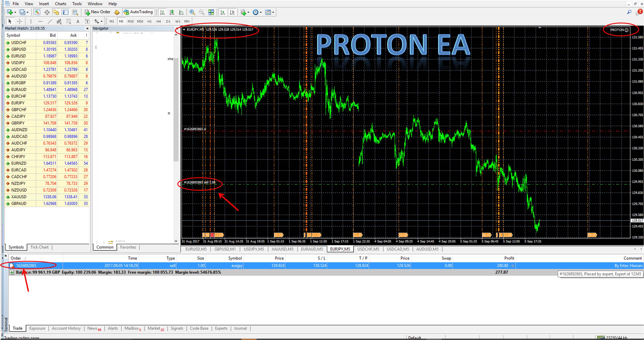The width and height of the screenshot is (644, 340).
Task: Select the H1 timeframe button
Action: point(149,21)
